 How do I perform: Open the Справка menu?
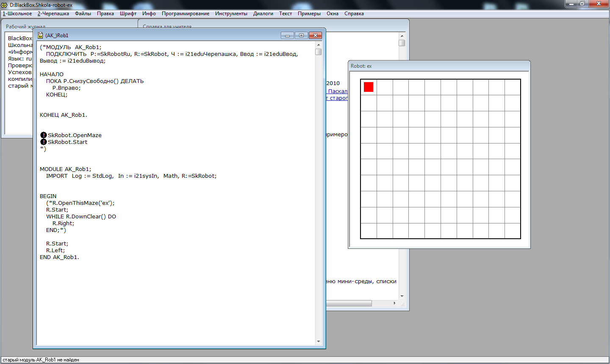point(354,14)
